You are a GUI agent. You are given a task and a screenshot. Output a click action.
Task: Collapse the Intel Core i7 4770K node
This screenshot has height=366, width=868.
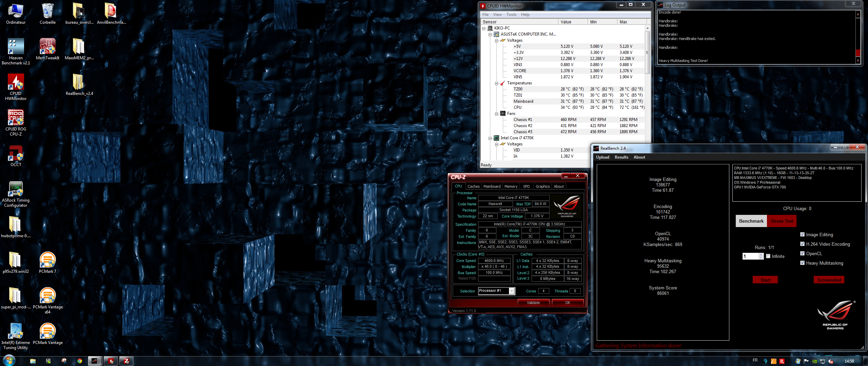(x=490, y=138)
